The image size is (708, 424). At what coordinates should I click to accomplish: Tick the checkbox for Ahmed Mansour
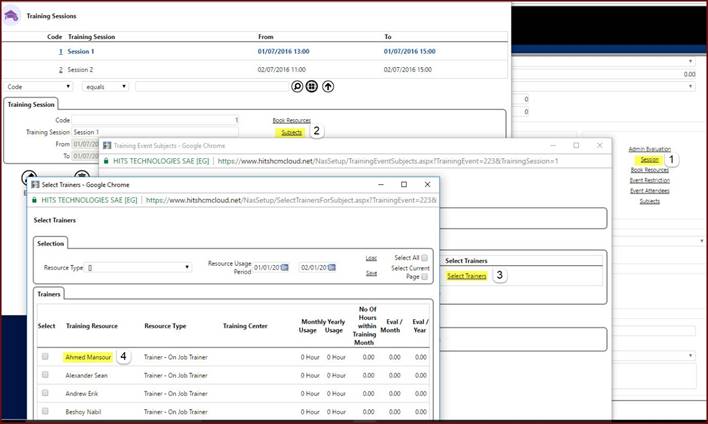tap(45, 356)
